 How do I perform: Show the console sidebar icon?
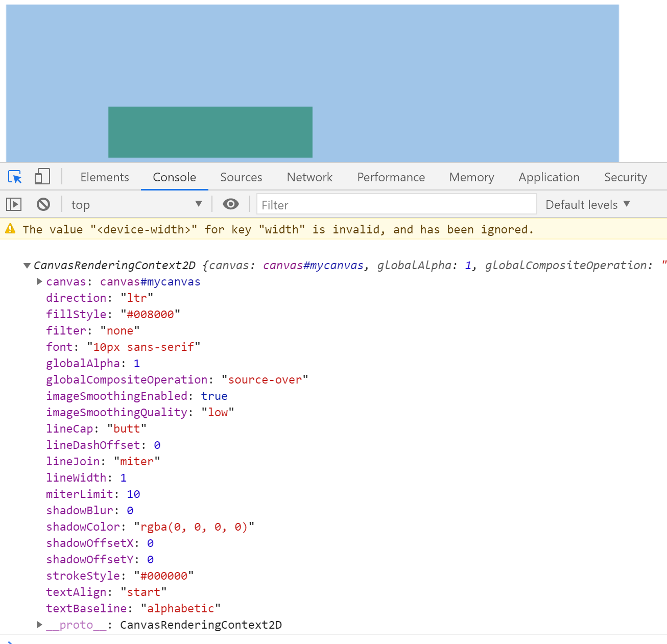coord(14,204)
